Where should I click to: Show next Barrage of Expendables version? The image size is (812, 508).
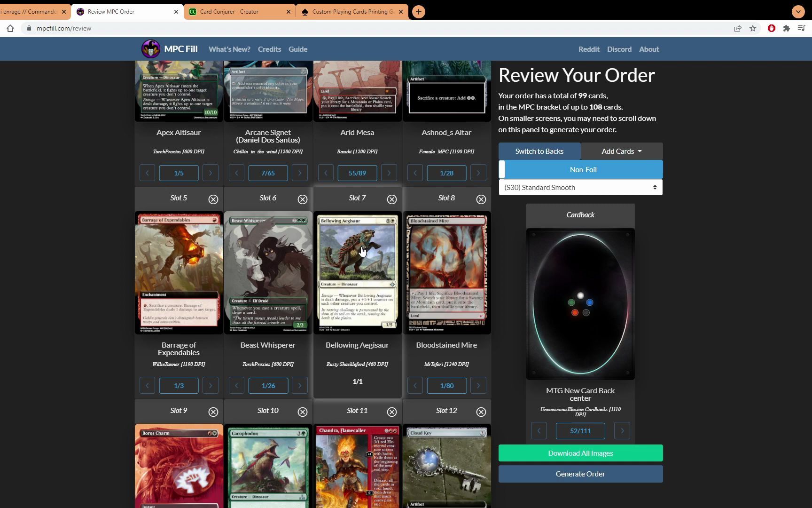tap(211, 386)
